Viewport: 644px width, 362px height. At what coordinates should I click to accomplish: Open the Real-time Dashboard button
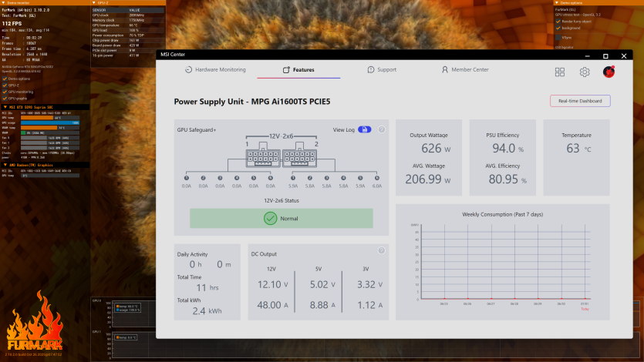point(580,101)
